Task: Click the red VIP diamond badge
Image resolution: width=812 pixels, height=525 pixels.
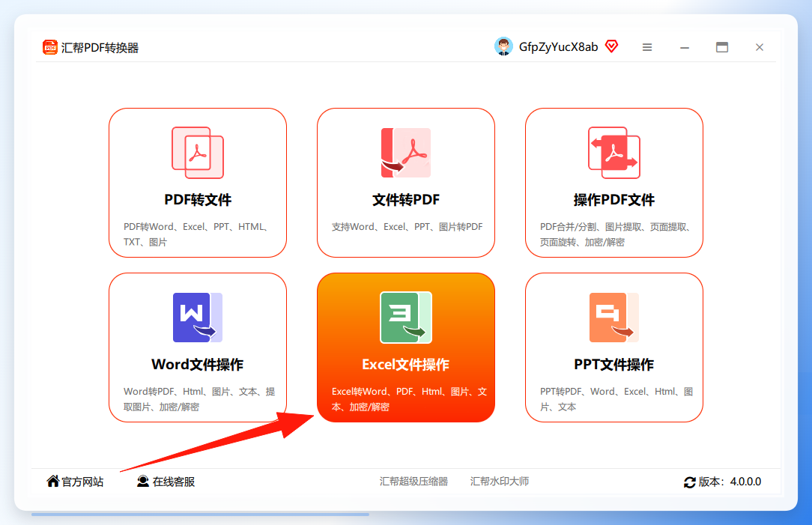Action: tap(611, 46)
